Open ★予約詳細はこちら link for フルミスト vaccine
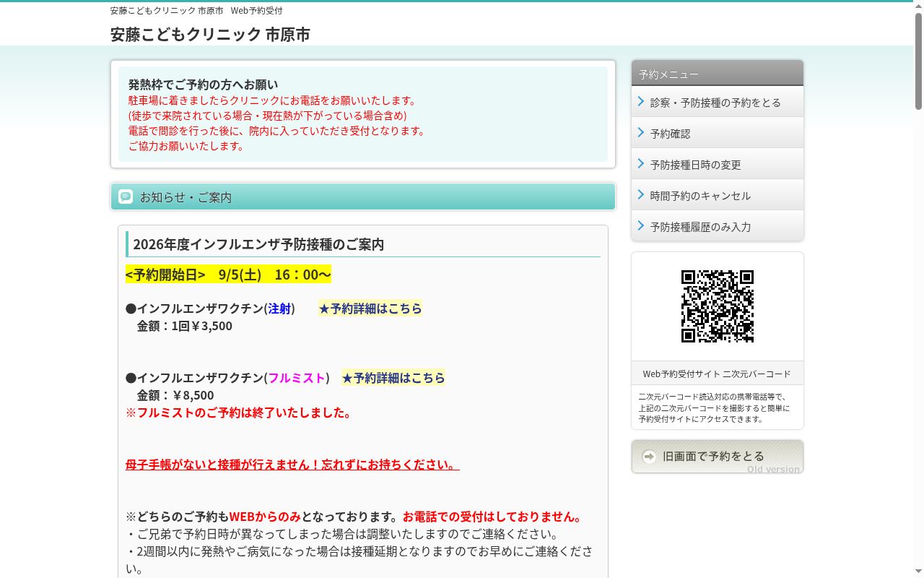The image size is (924, 578). click(x=393, y=378)
